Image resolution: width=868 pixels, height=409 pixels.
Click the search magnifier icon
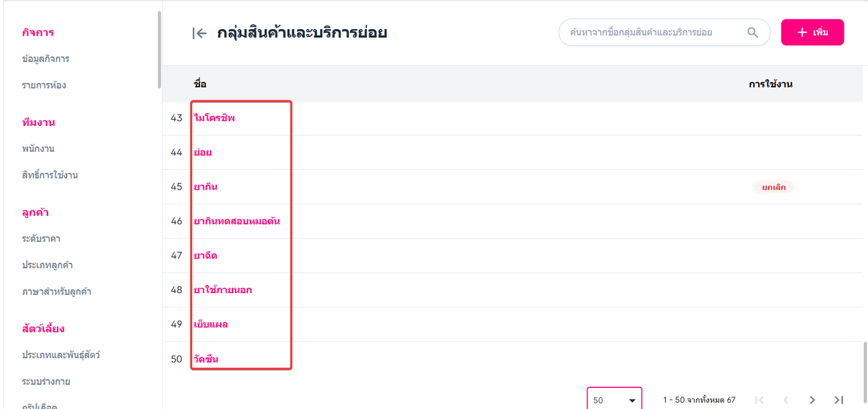click(753, 33)
